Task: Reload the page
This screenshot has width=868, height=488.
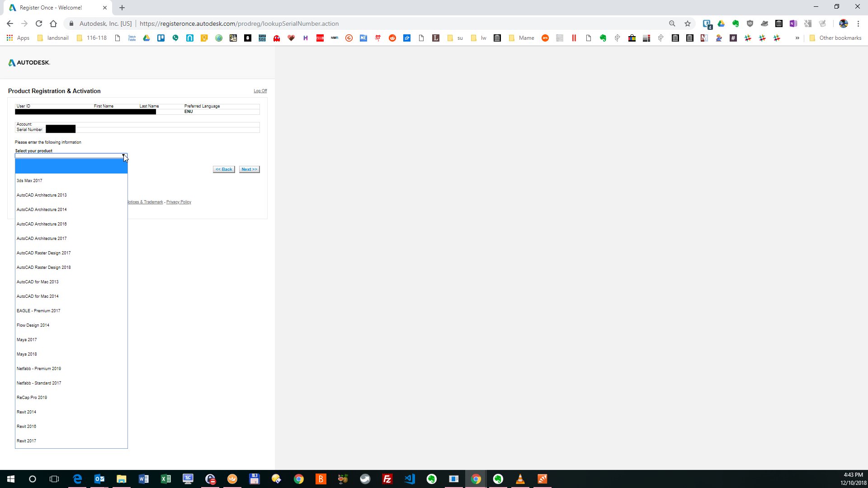Action: [39, 23]
